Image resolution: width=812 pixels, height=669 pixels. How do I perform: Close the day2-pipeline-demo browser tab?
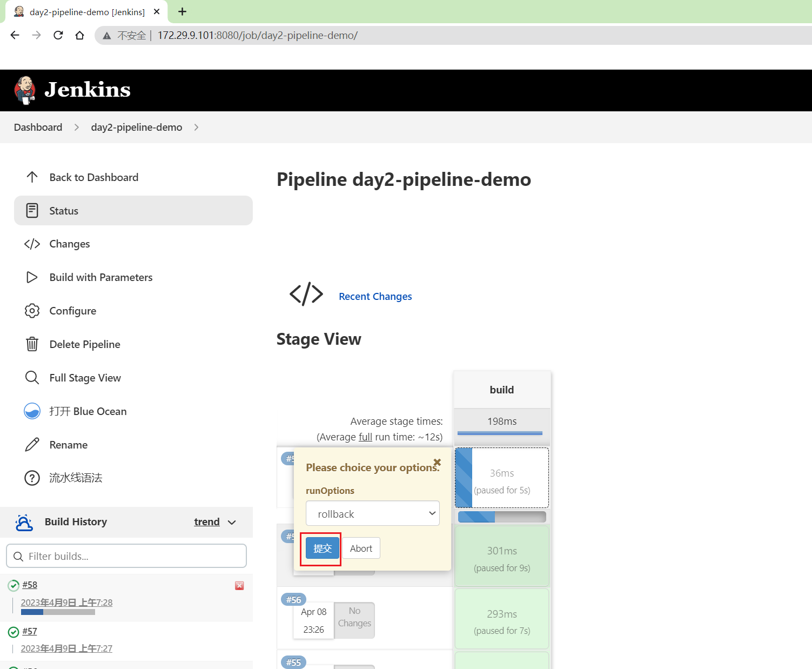coord(157,11)
